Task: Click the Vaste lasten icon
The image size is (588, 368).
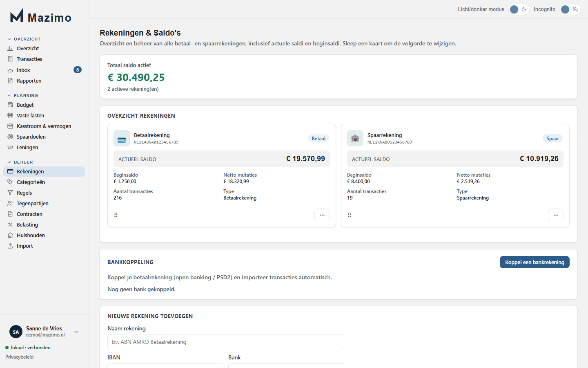Action: [10, 115]
